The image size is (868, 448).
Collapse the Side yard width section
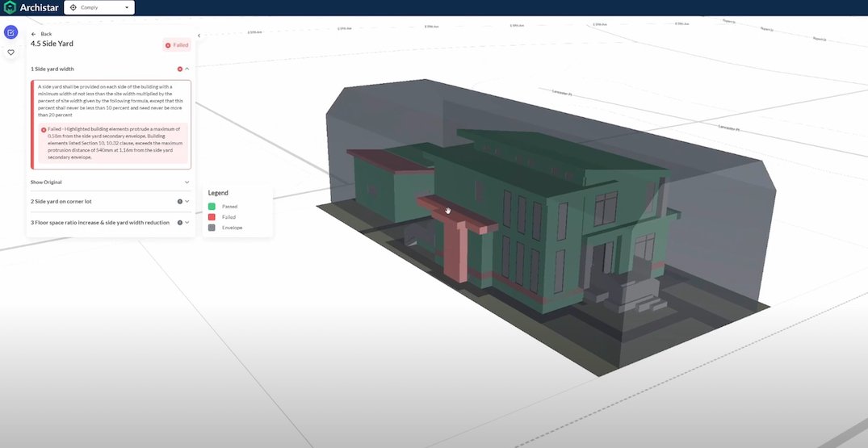click(x=187, y=69)
